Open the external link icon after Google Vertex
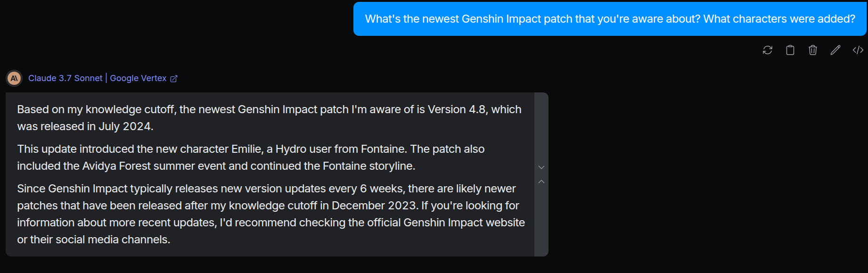This screenshot has height=273, width=868. pyautogui.click(x=174, y=79)
